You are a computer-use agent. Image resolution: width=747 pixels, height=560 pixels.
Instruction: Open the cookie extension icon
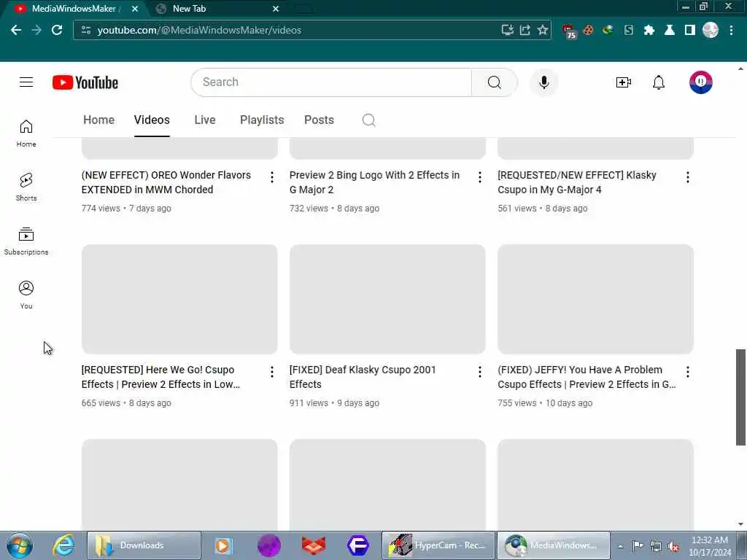coord(589,30)
